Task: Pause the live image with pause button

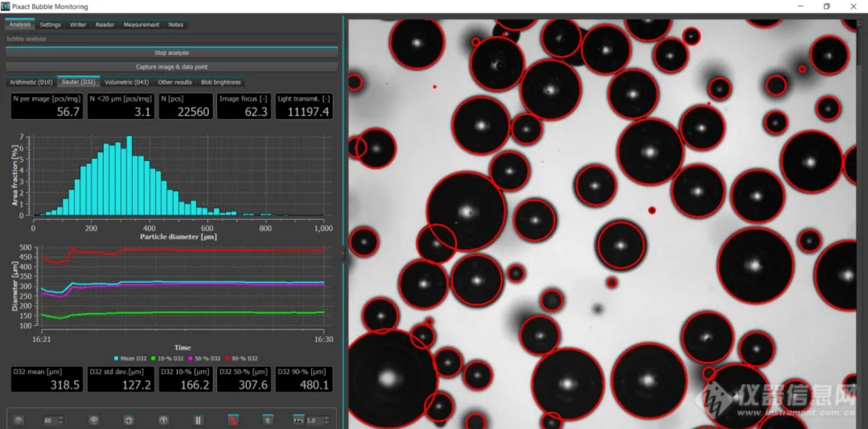Action: 198,420
